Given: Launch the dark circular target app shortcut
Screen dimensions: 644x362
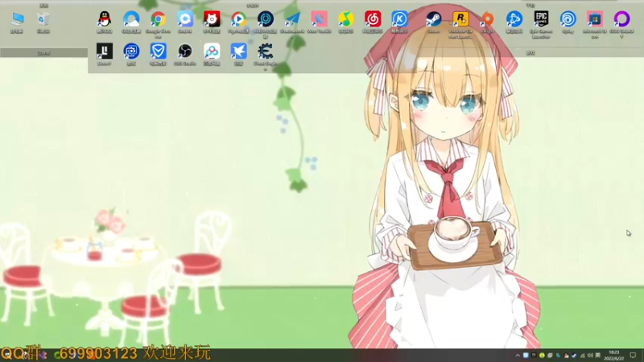Looking at the screenshot, I should (x=266, y=25).
